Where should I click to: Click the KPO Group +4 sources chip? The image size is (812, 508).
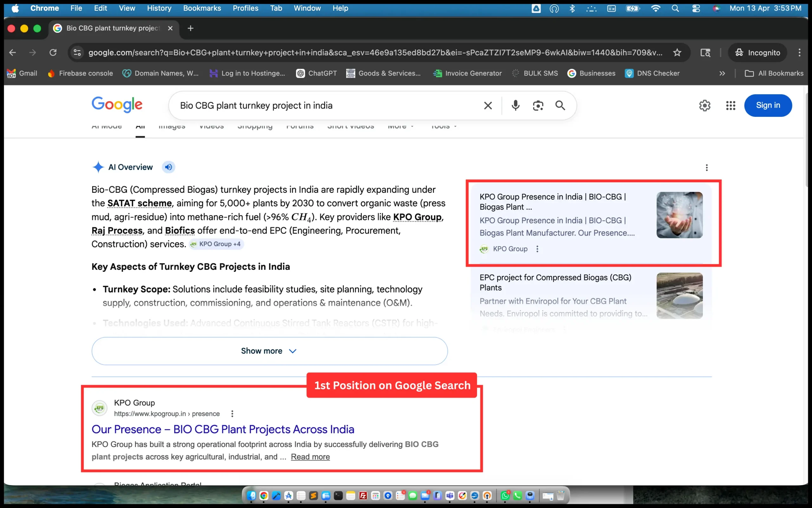pyautogui.click(x=216, y=244)
